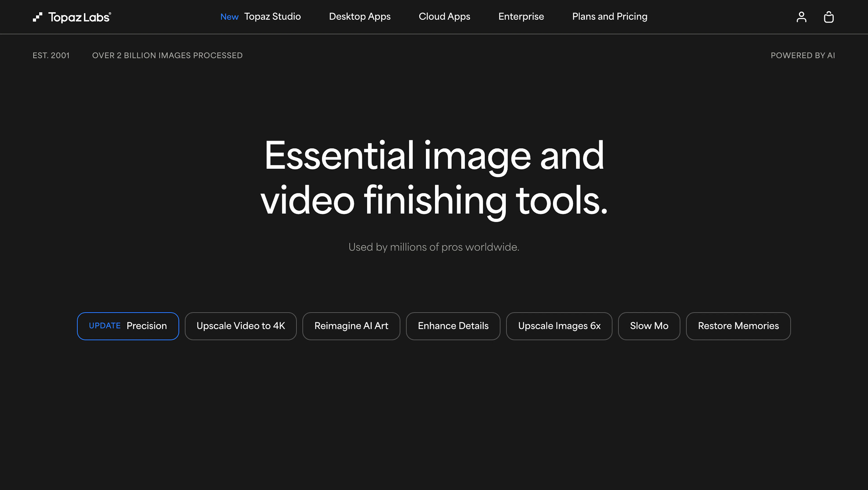Click Upscale Video to 4K

241,325
